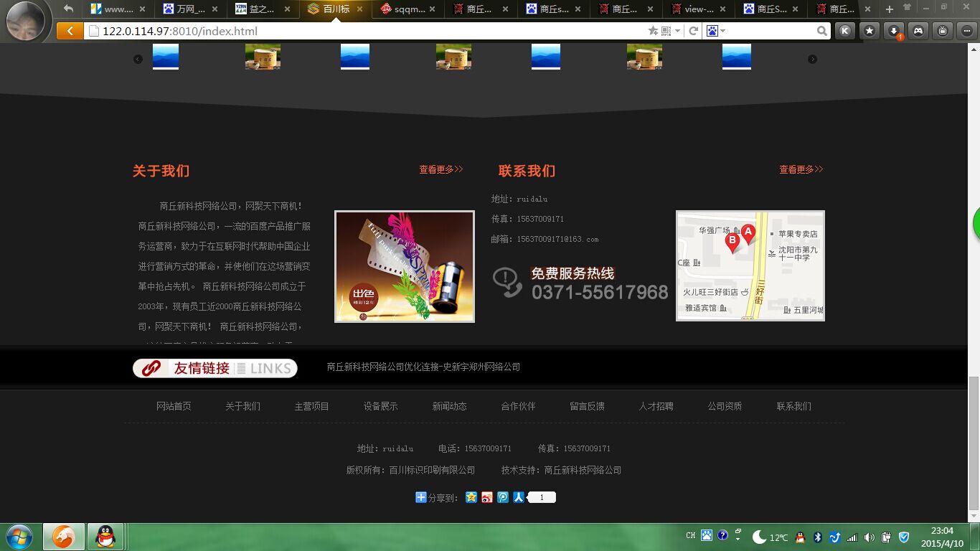Screen dimensions: 980x551
Task: Open 设备展示 in footer nav
Action: 380,406
